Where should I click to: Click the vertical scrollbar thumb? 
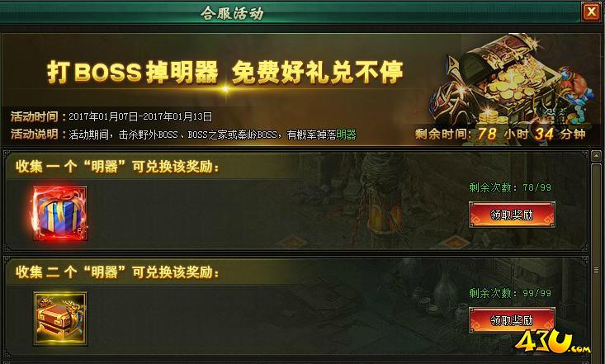click(x=596, y=262)
